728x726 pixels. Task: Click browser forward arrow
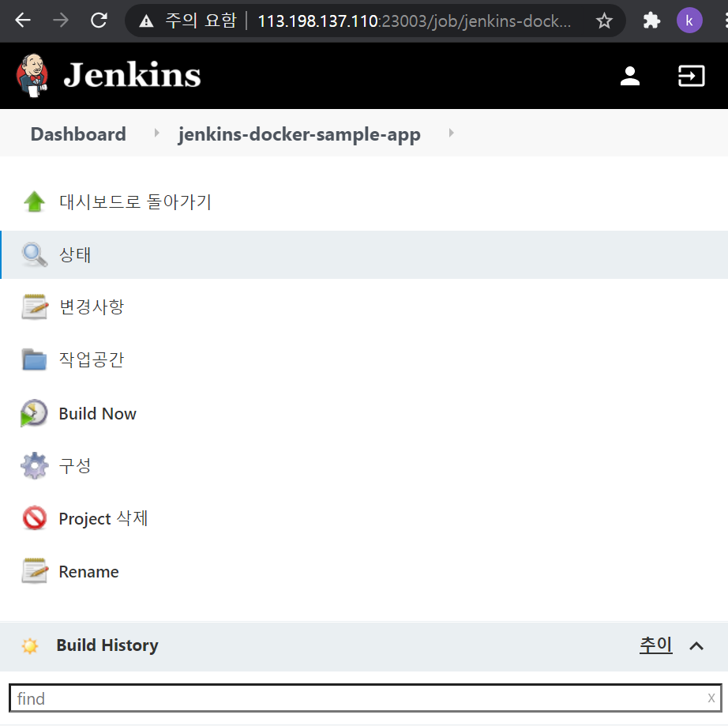coord(60,21)
